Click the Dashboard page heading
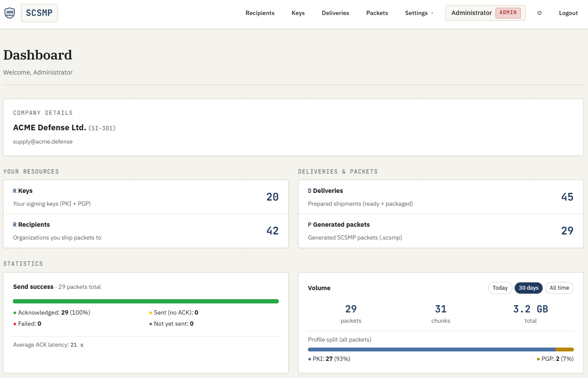 [x=38, y=55]
